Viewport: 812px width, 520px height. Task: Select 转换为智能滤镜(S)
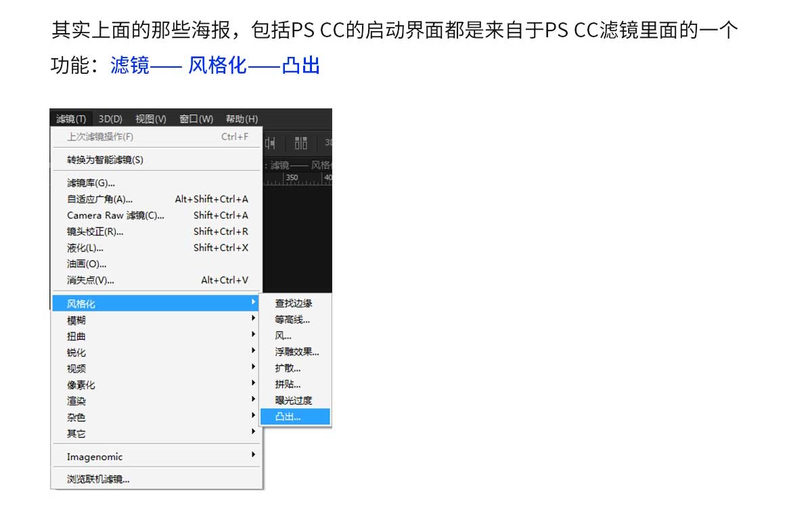click(x=157, y=160)
